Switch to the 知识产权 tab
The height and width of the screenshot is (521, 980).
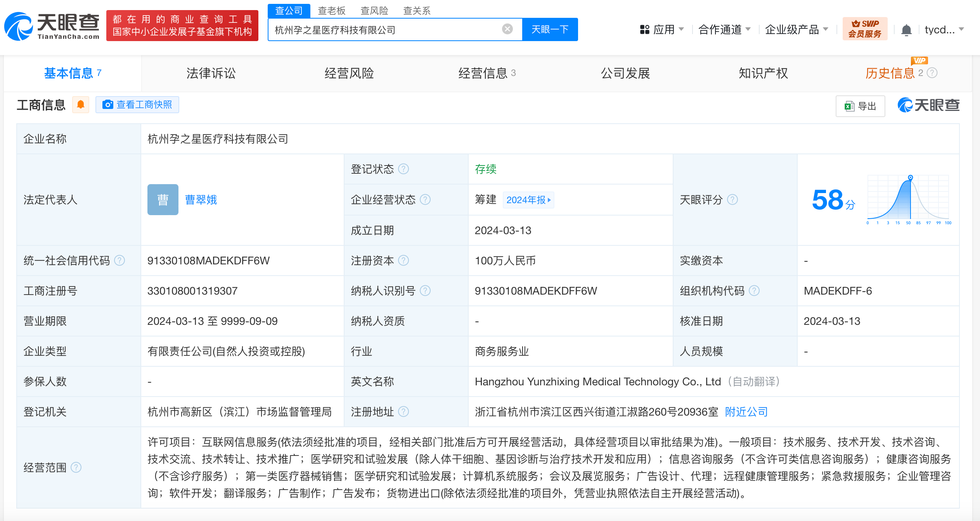(764, 73)
